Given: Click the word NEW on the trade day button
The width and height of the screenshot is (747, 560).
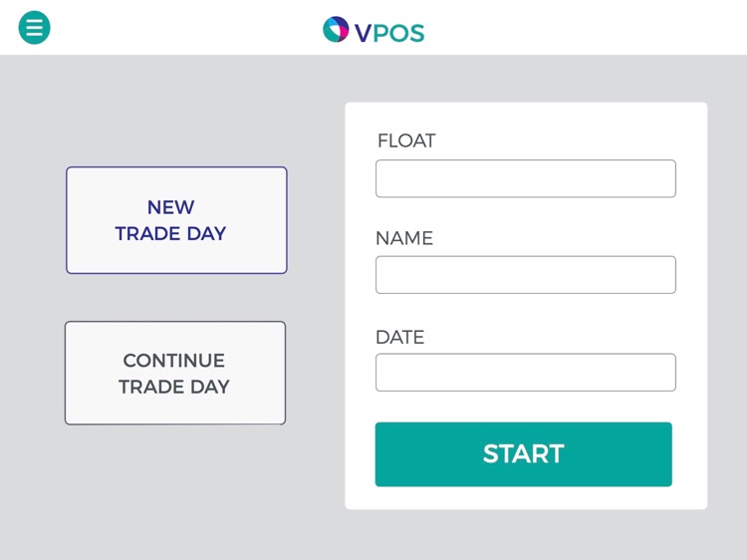Looking at the screenshot, I should tap(171, 207).
